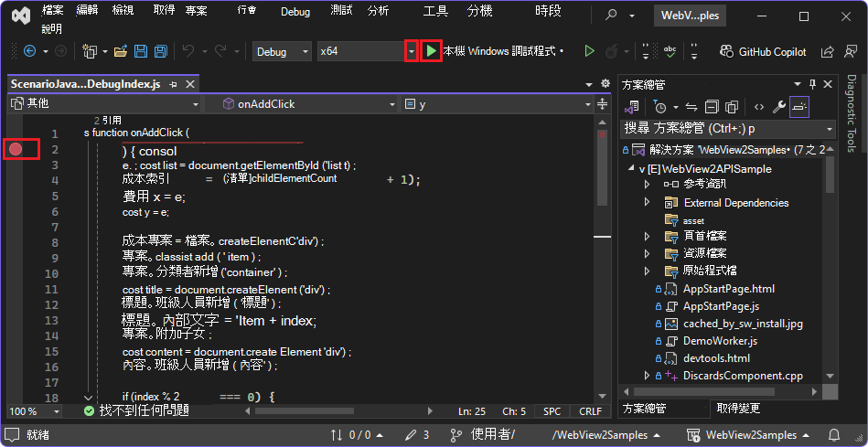The image size is (868, 447).
Task: Navigate backward with the back arrow
Action: pyautogui.click(x=29, y=51)
